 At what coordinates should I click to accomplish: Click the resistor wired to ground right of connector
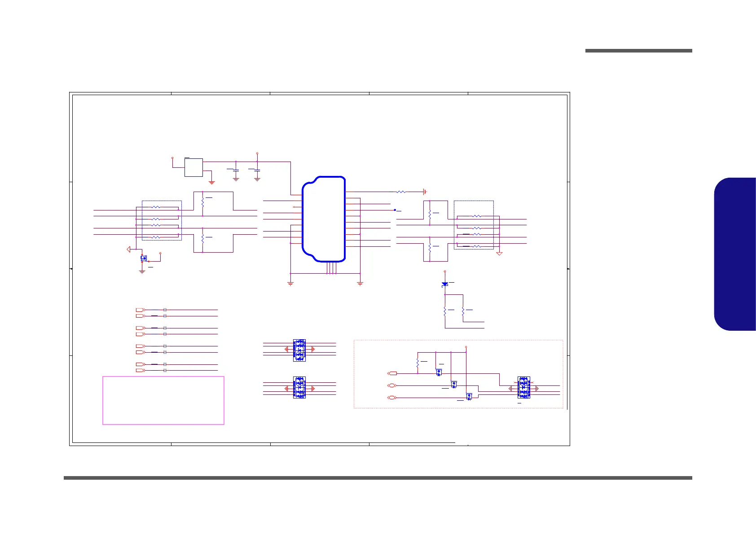point(401,192)
